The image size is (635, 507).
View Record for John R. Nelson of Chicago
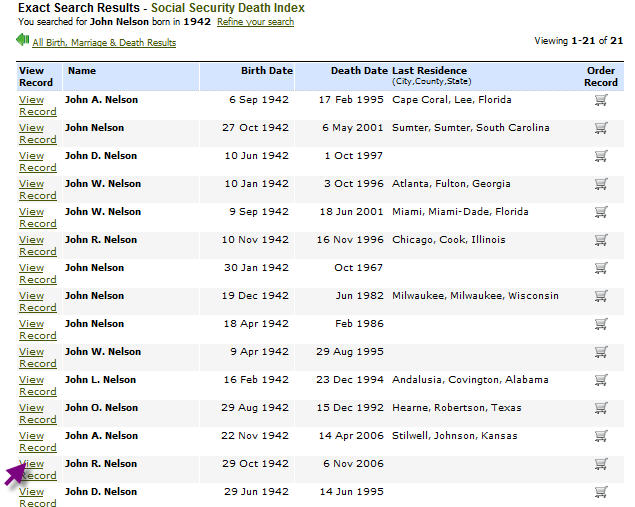click(x=38, y=245)
